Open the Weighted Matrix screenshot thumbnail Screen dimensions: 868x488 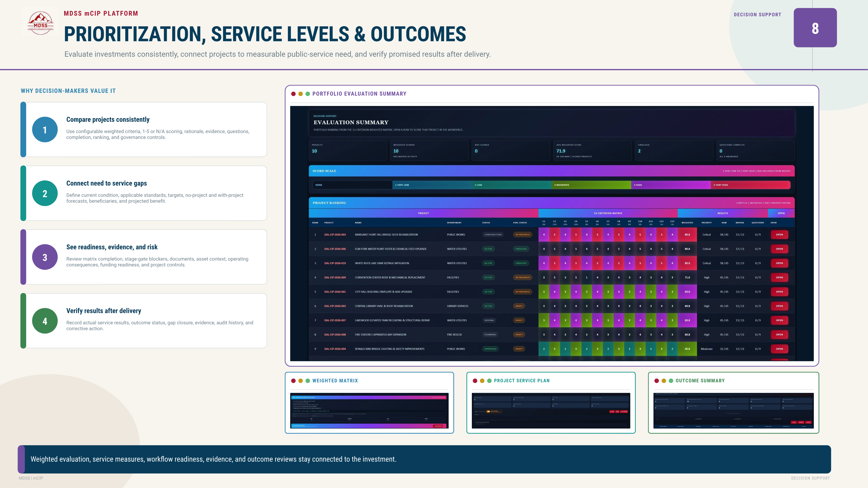pos(369,411)
